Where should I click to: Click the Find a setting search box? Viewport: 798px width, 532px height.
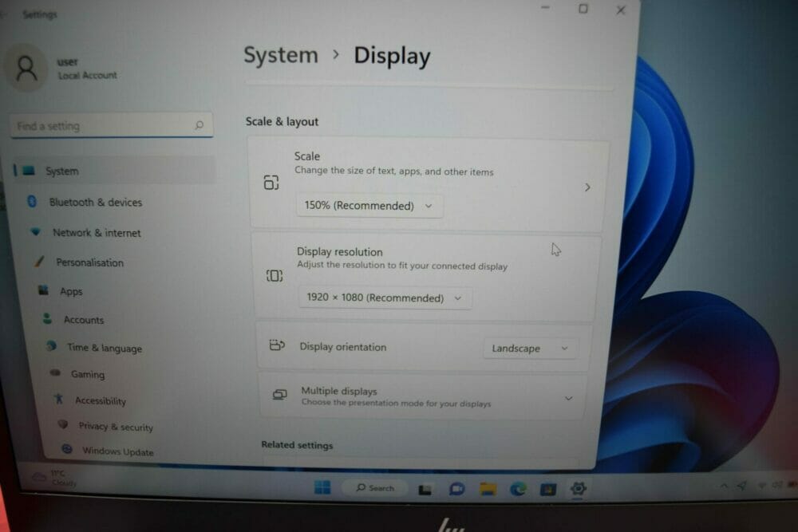click(112, 126)
